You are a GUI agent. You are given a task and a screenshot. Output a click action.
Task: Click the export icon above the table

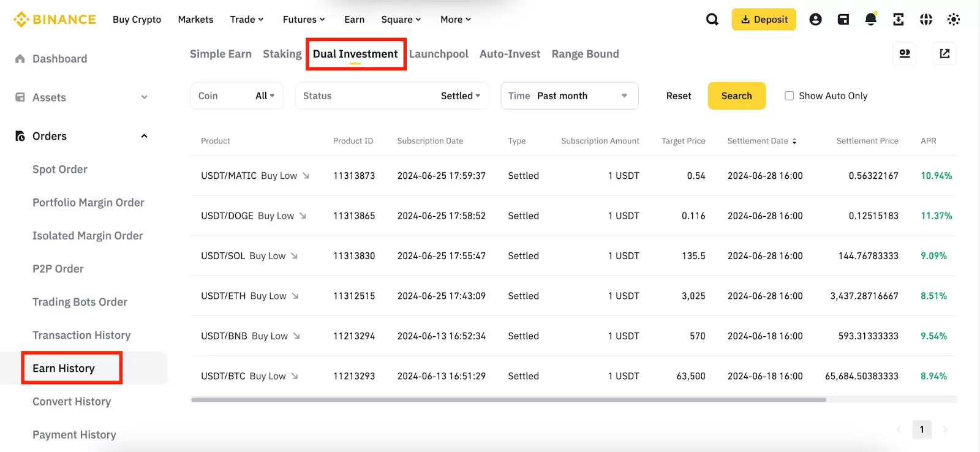(x=944, y=54)
